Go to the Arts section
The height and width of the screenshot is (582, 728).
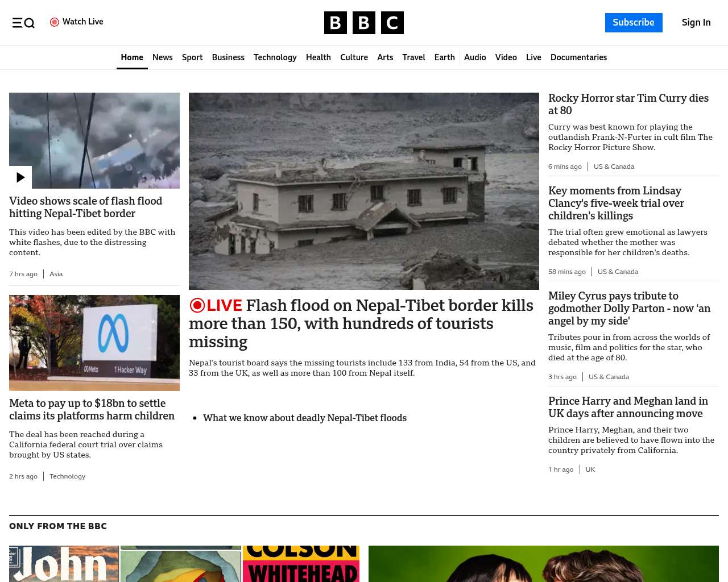(x=385, y=57)
